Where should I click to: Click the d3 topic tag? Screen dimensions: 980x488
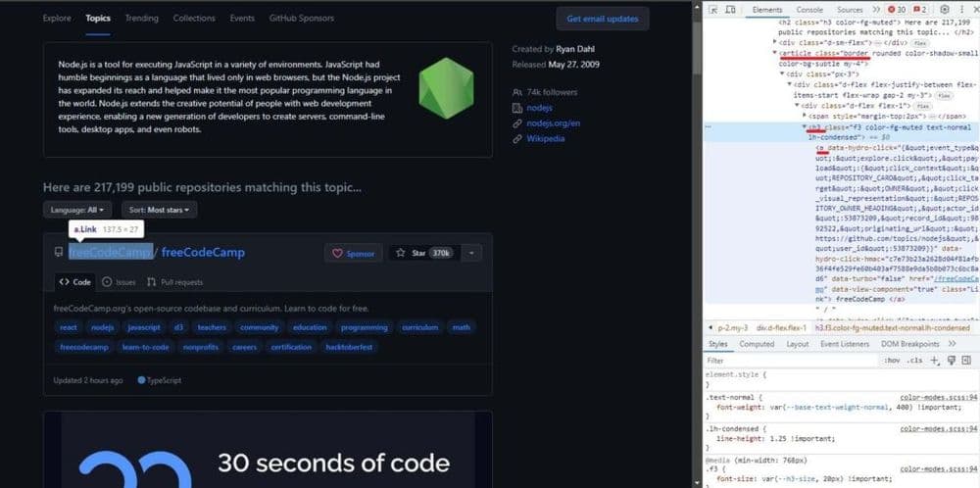pyautogui.click(x=178, y=327)
